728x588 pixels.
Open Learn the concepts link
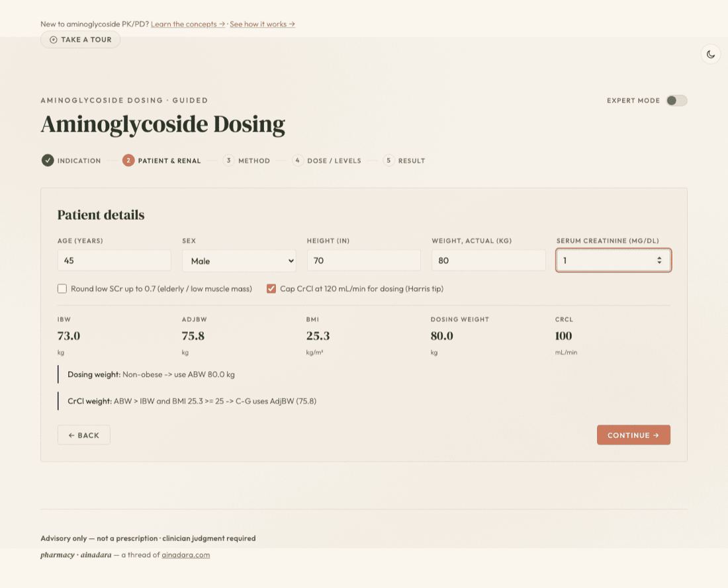click(x=187, y=24)
